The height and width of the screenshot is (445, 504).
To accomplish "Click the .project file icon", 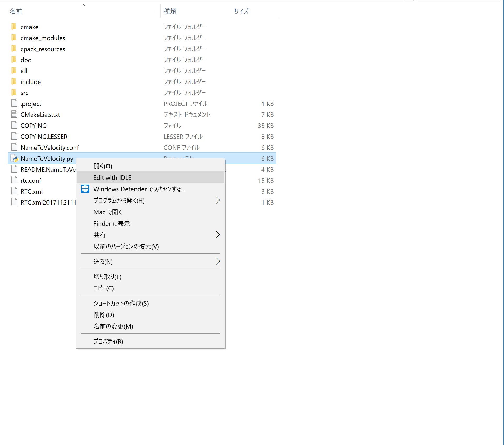I will [14, 103].
